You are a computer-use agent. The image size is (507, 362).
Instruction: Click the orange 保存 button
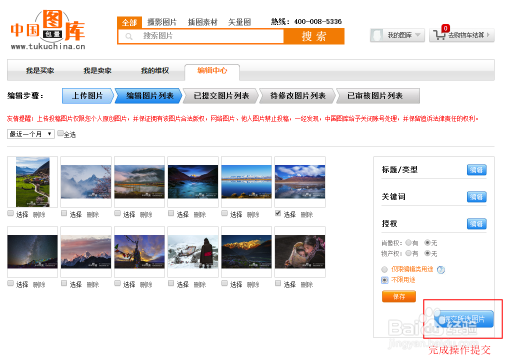point(399,296)
